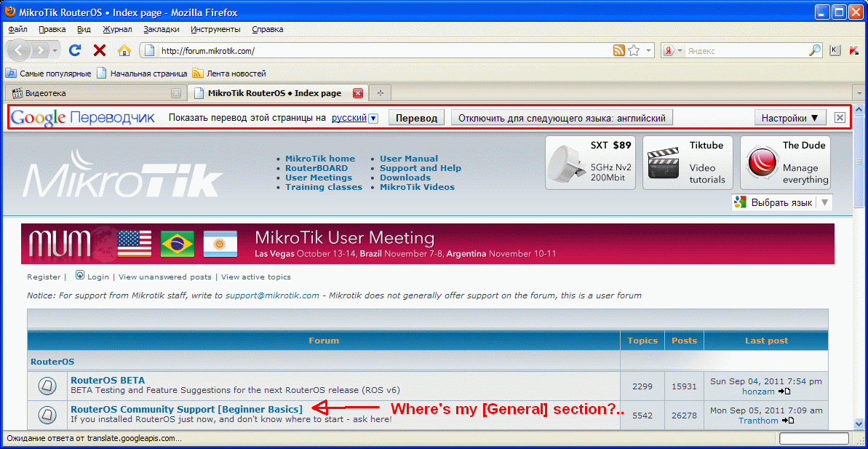This screenshot has height=449, width=868.
Task: Click the USA flag in MUM banner
Action: tap(135, 244)
